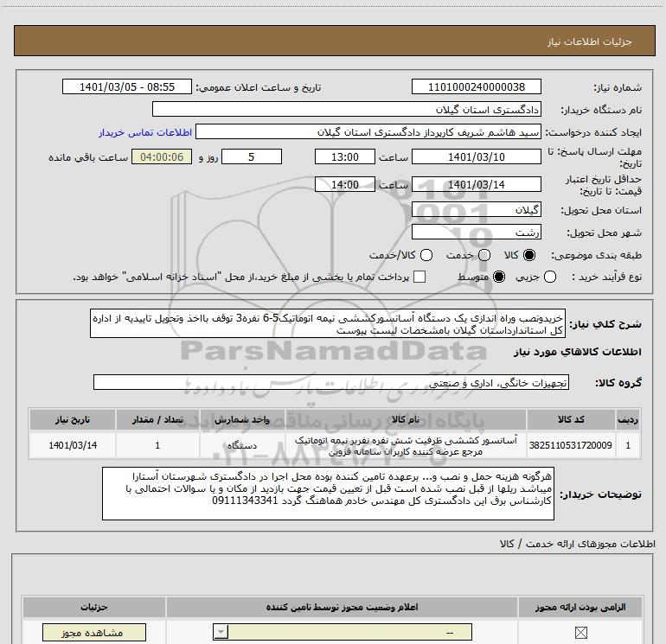Select the جزیی purchase type radio
Screen dimensions: 666x644
pos(550,277)
